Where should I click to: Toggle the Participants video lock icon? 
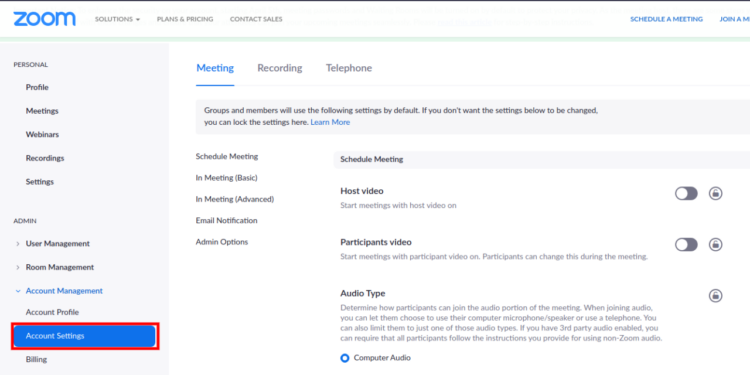[x=715, y=244]
